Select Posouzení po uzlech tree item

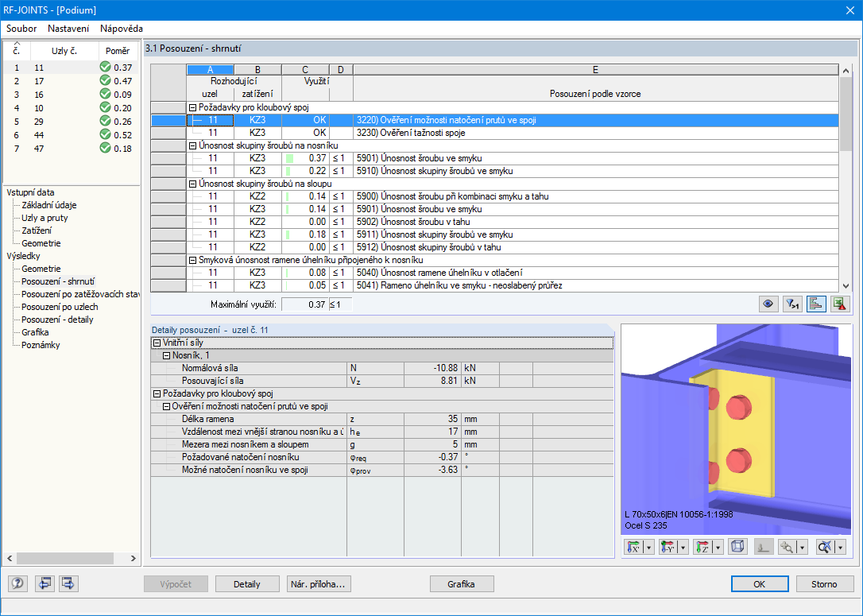(x=60, y=307)
